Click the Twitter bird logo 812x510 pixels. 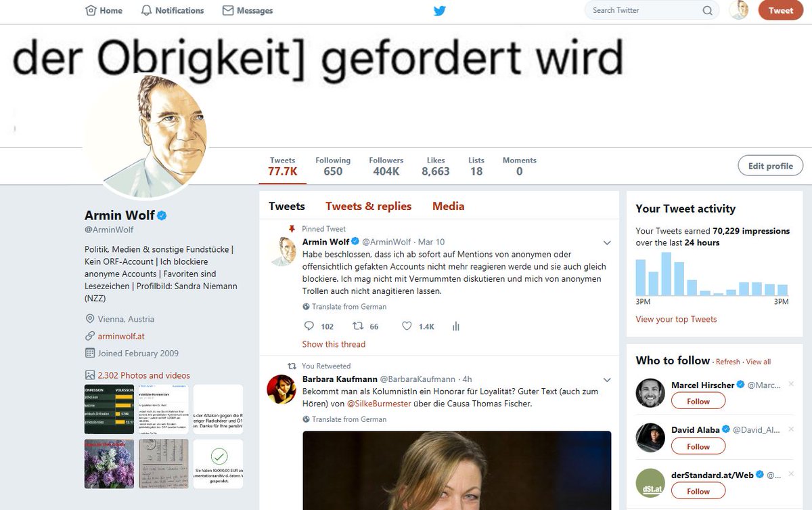point(440,10)
